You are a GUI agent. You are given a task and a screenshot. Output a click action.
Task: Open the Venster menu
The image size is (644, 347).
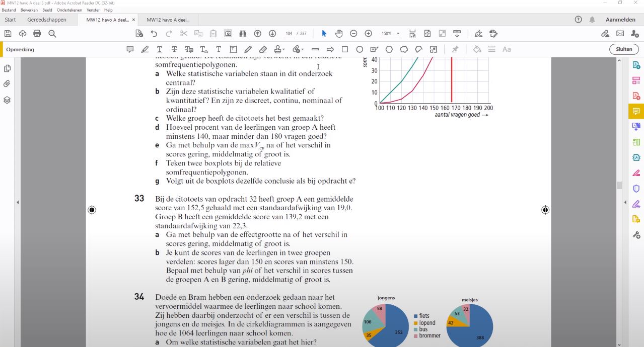point(93,10)
